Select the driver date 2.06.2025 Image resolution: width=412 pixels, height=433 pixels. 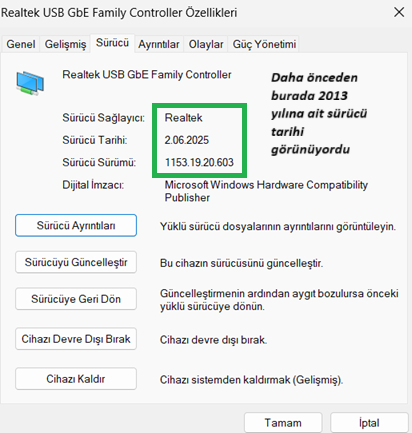tap(187, 140)
